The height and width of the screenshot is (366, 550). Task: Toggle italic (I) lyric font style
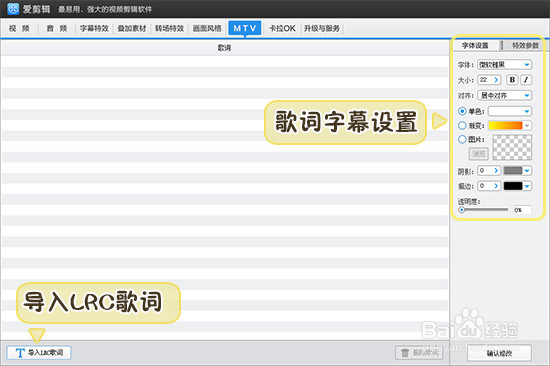[x=526, y=80]
